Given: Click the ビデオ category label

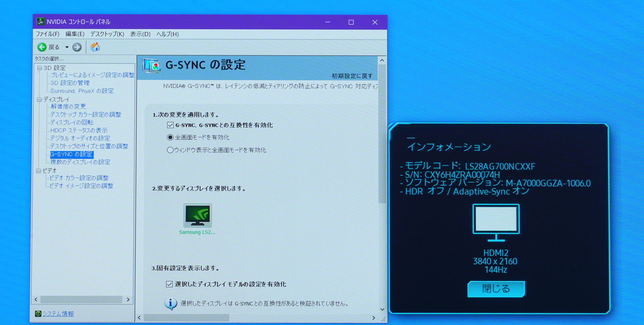Looking at the screenshot, I should pyautogui.click(x=50, y=171).
